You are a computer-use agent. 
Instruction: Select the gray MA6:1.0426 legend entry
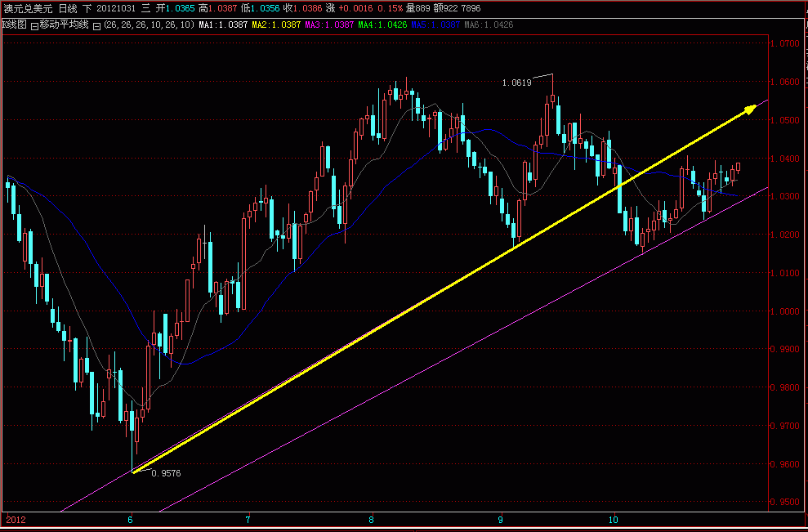click(489, 25)
